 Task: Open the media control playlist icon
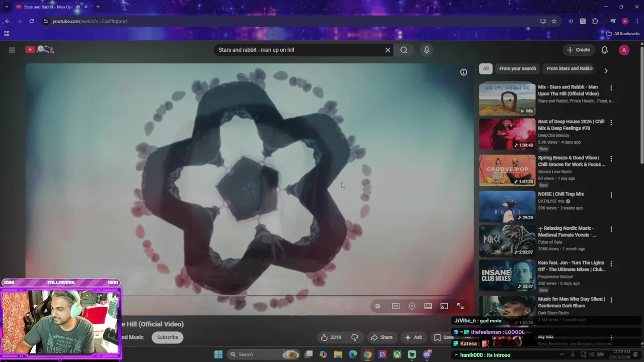click(613, 21)
